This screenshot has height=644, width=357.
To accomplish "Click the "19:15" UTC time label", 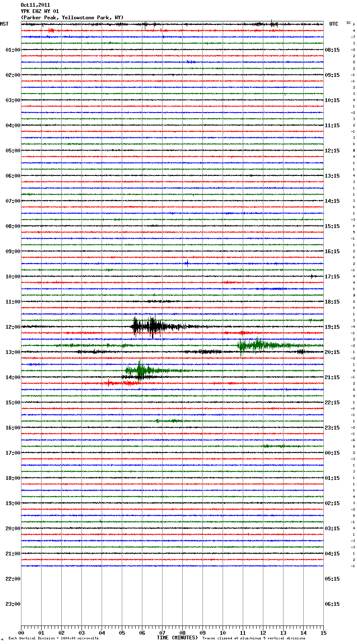I will coord(332,327).
